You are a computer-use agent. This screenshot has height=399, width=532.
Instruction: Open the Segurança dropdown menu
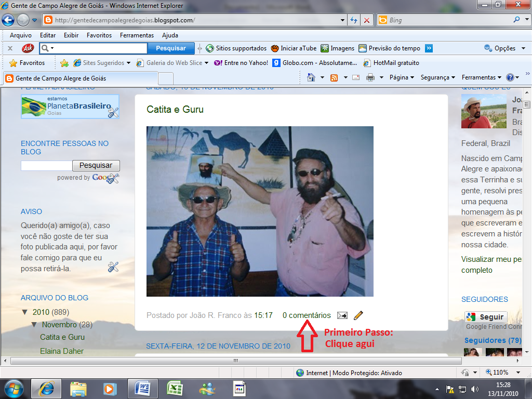click(x=437, y=77)
